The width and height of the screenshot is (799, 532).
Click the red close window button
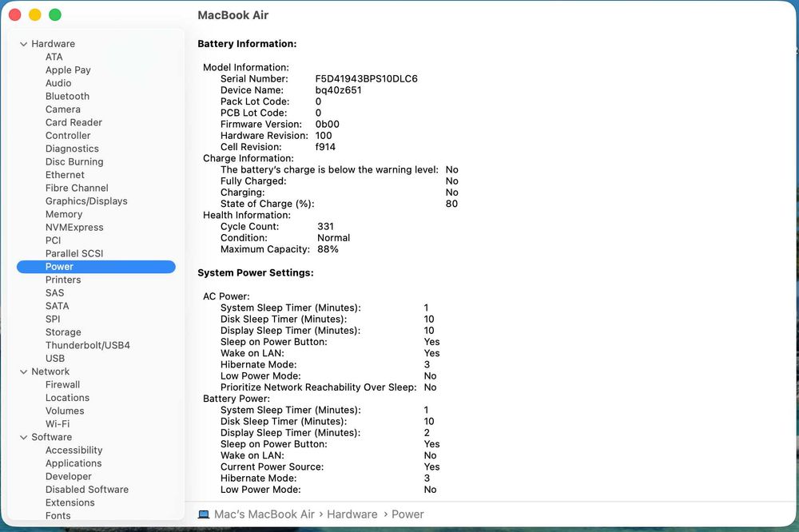click(14, 14)
